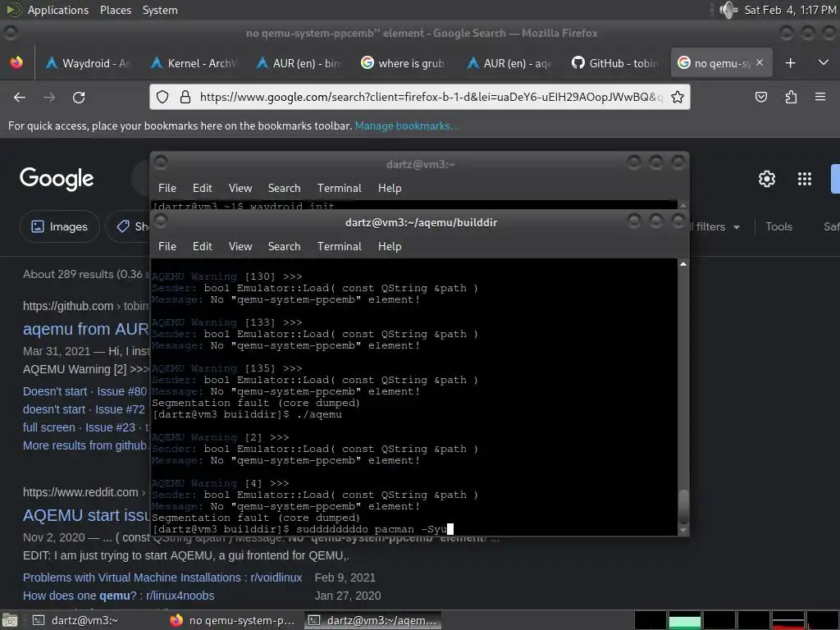Open Search menu in dartz@vm3:~ terminal
Viewport: 840px width, 630px height.
284,188
